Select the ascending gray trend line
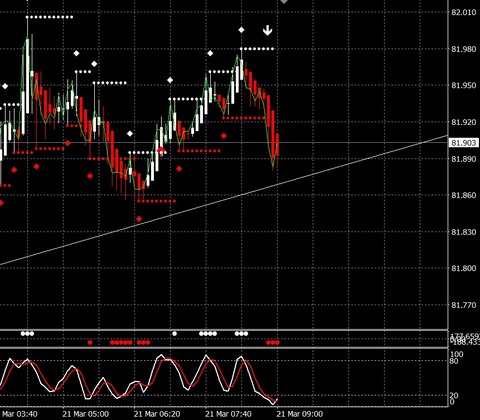This screenshot has width=480, height=420. click(223, 200)
